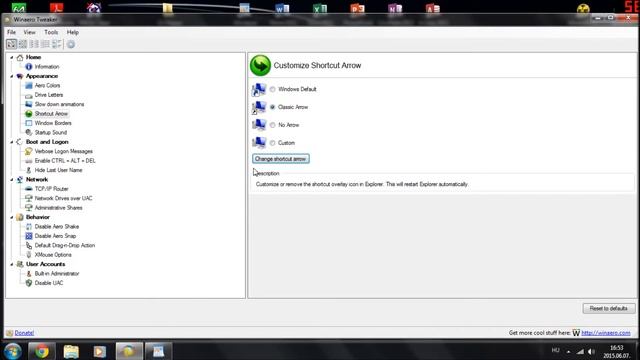640x360 pixels.
Task: Open Windows Explorer taskbar folder icon
Action: coord(71,351)
